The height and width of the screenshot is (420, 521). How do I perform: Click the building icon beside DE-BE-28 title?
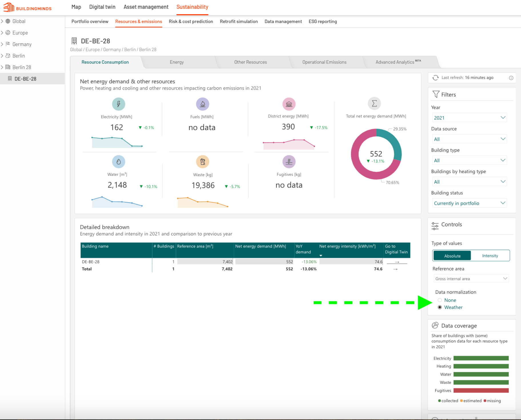point(74,41)
